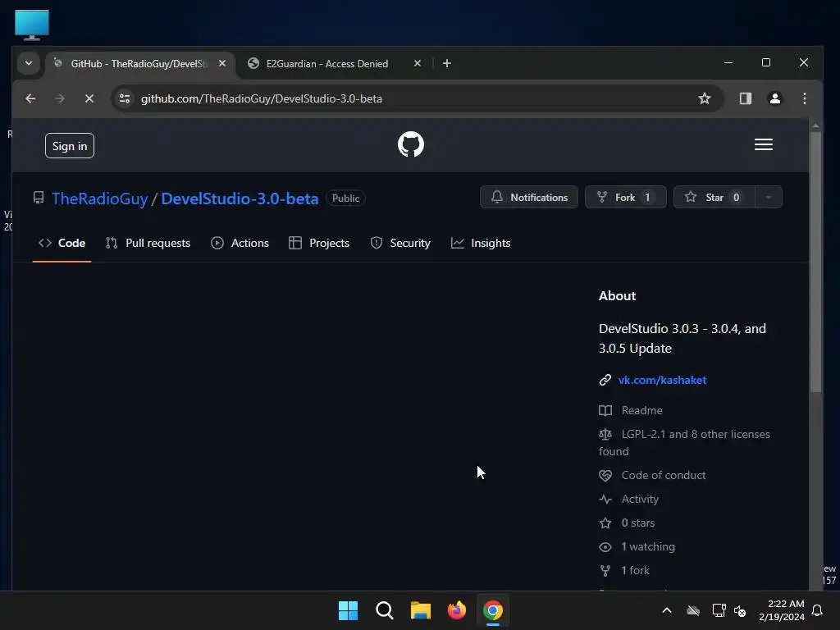Click the Public badge label
Image resolution: width=840 pixels, height=630 pixels.
pos(345,199)
